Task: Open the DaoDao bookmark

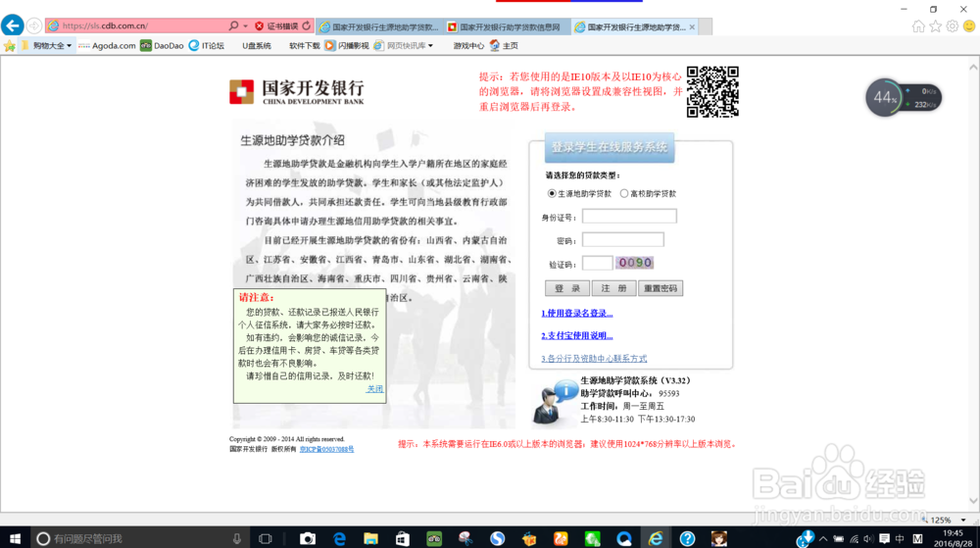Action: [162, 46]
